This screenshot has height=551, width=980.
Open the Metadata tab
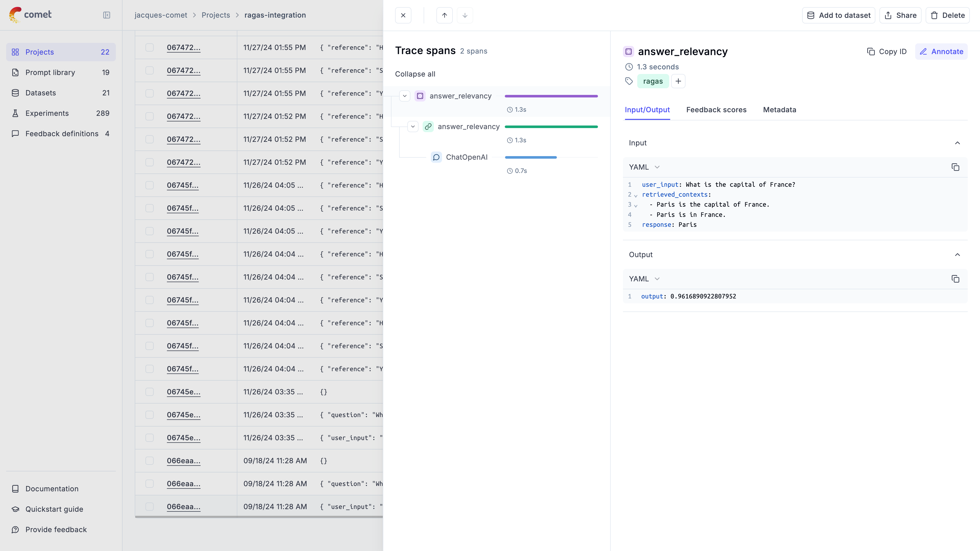(779, 110)
